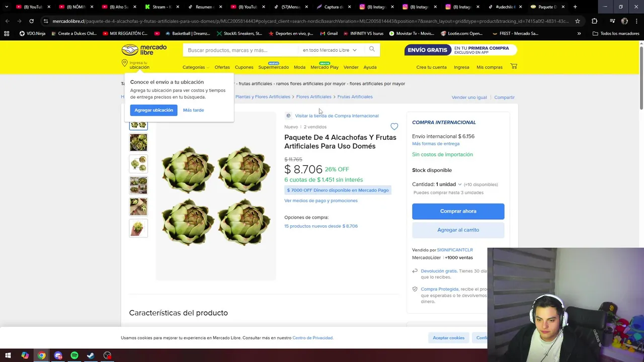Open Steam from the taskbar
644x362 pixels.
[91, 355]
